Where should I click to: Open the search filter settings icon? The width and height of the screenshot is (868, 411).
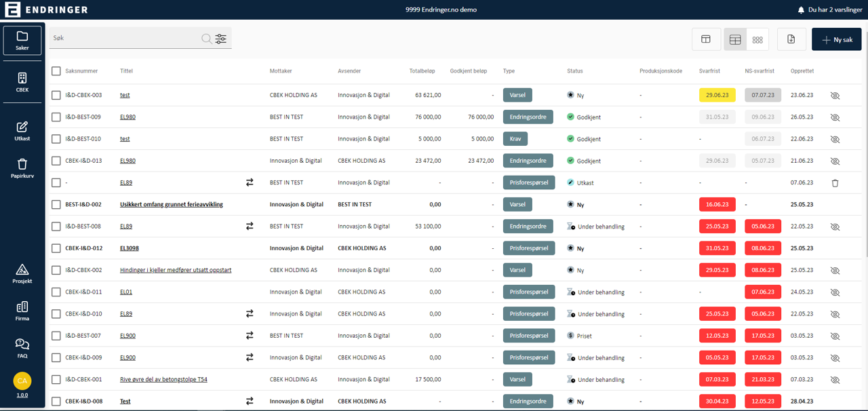coord(221,39)
